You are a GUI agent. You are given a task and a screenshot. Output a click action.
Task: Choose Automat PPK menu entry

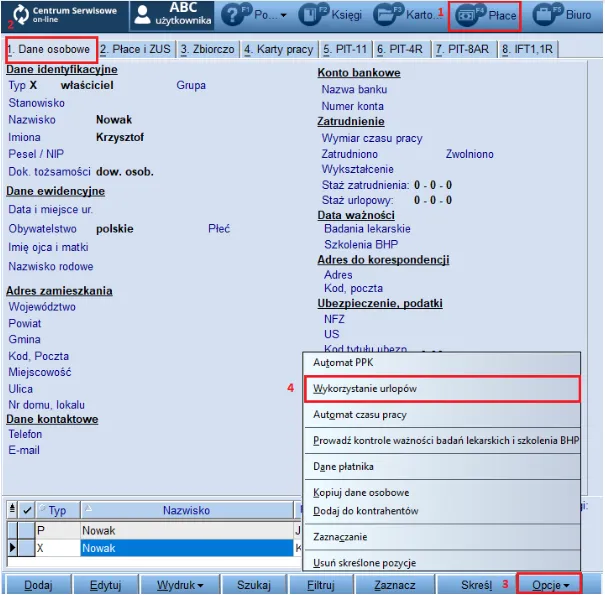coord(343,362)
